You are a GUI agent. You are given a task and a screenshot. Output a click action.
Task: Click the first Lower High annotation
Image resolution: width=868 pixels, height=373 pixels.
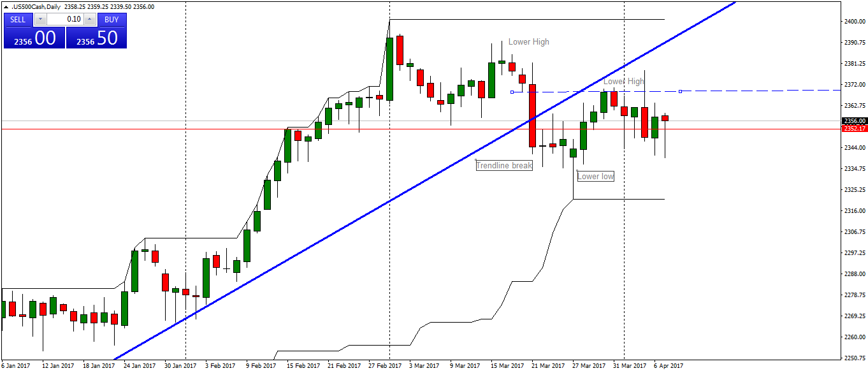point(528,41)
